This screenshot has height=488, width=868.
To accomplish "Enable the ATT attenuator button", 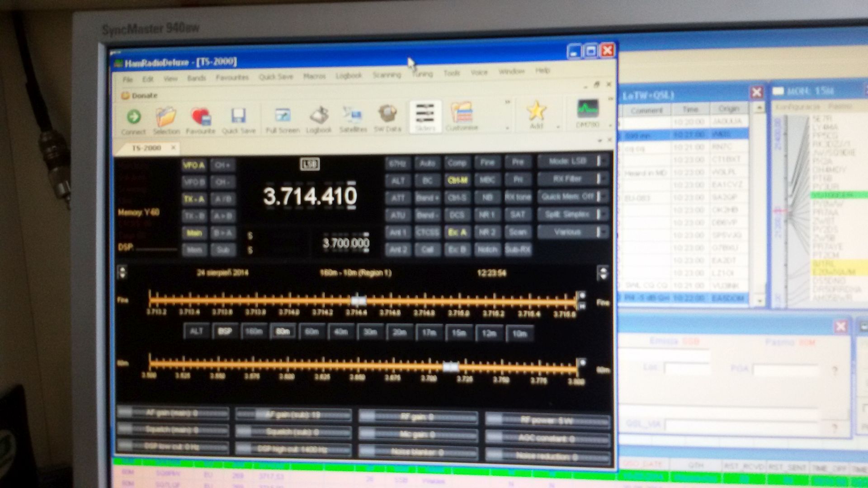I will pyautogui.click(x=398, y=198).
